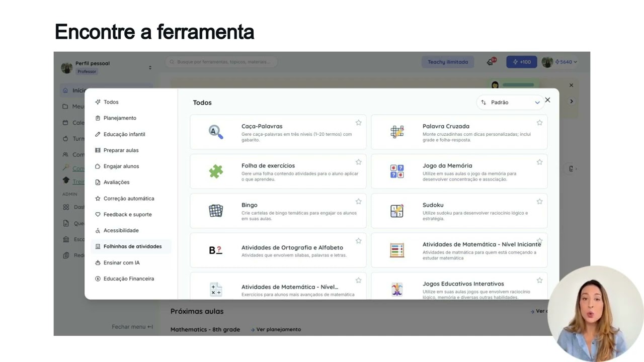Click the Teachy ilimitada button
The width and height of the screenshot is (644, 362).
pyautogui.click(x=448, y=62)
